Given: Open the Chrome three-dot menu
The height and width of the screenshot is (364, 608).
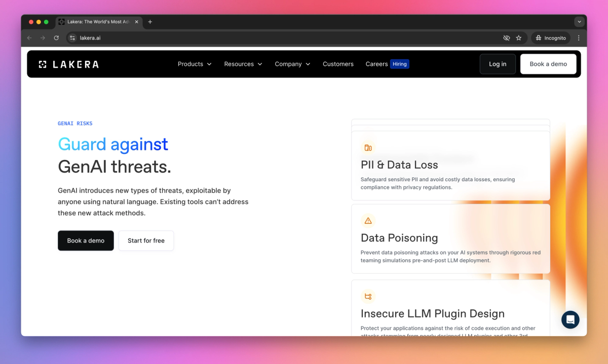Looking at the screenshot, I should click(x=579, y=38).
